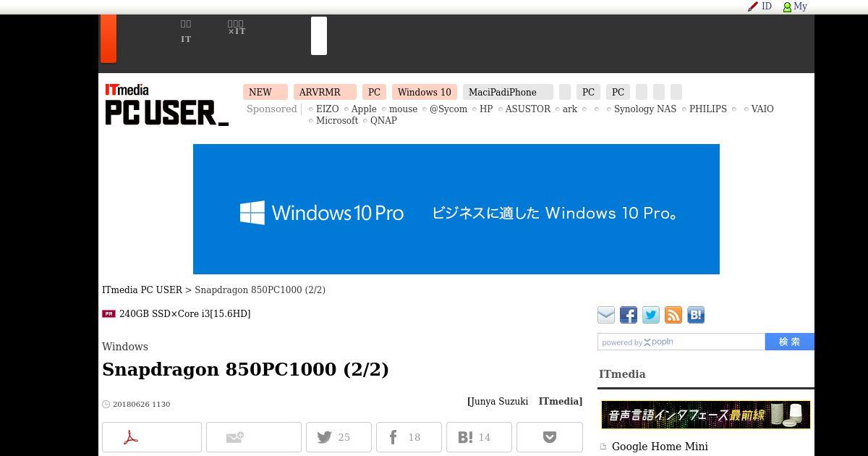Image resolution: width=868 pixels, height=456 pixels.
Task: Open the mail newsletter icon in sidebar
Action: (606, 315)
